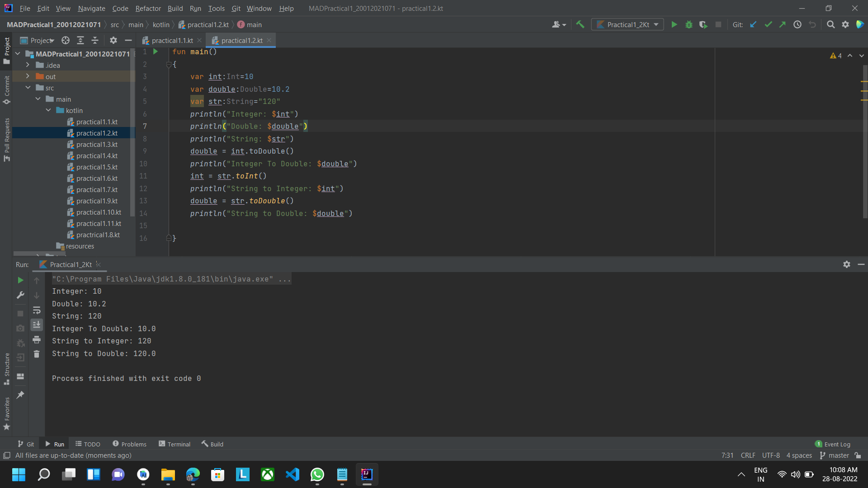Rerun output with the Rerun icon
The height and width of the screenshot is (488, 868).
(x=20, y=280)
